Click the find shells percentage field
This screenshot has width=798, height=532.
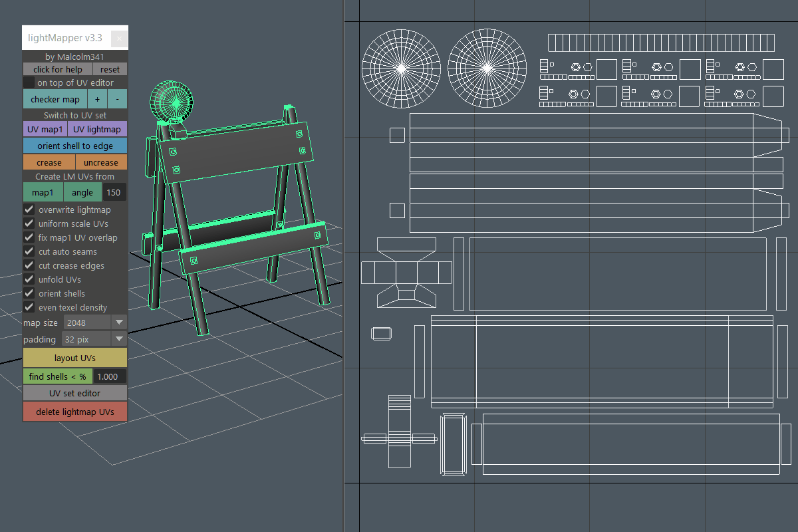click(x=109, y=376)
